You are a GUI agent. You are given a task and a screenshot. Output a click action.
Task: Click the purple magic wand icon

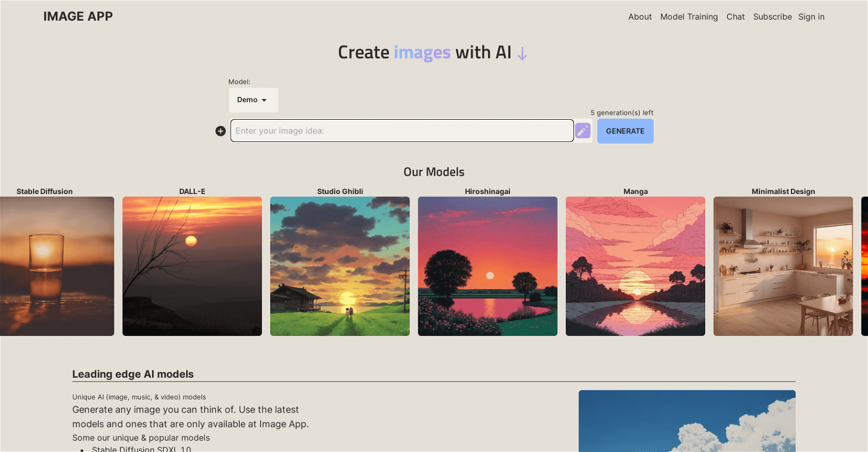tap(583, 131)
